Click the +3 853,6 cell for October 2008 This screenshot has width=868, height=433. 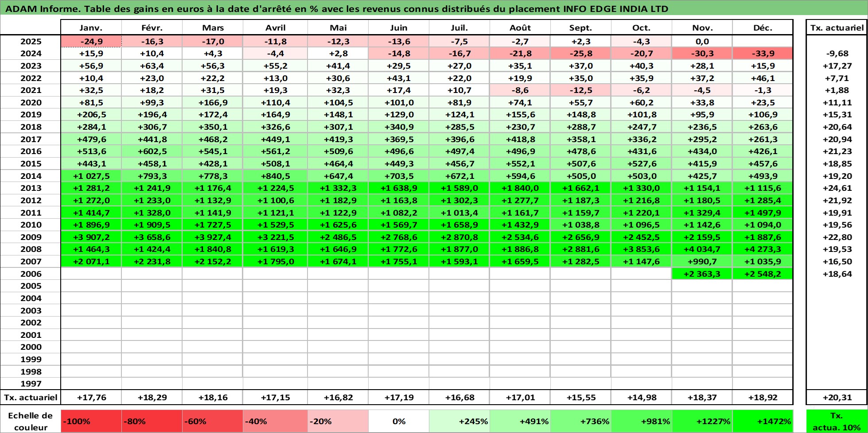(642, 249)
